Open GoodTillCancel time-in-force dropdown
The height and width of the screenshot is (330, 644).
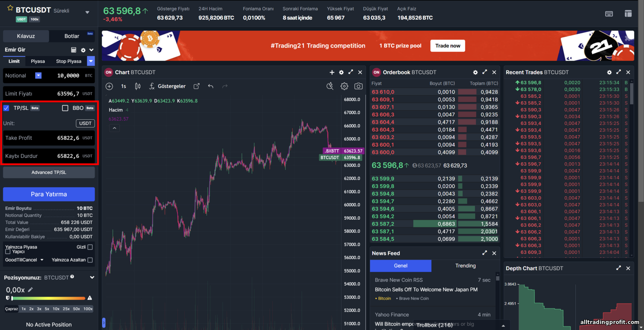point(24,260)
